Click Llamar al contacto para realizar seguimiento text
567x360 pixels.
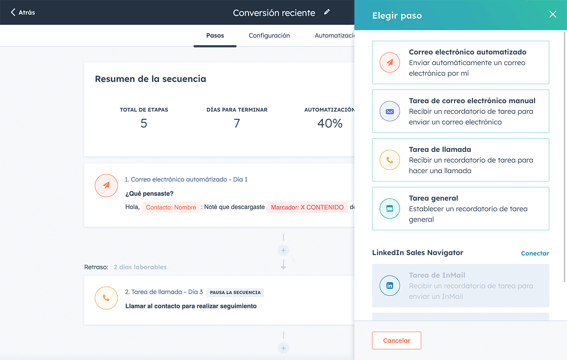191,306
